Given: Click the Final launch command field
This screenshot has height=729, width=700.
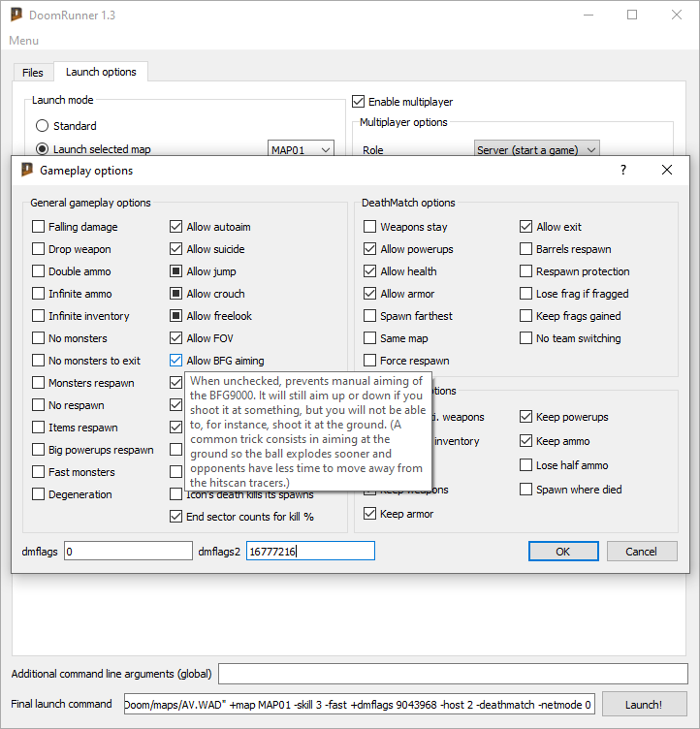Looking at the screenshot, I should tap(359, 705).
